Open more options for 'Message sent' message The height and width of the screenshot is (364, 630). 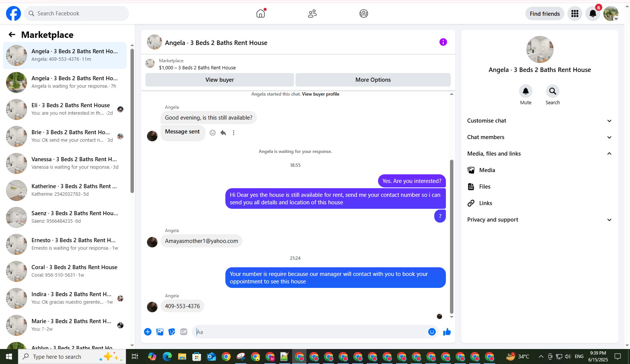234,133
